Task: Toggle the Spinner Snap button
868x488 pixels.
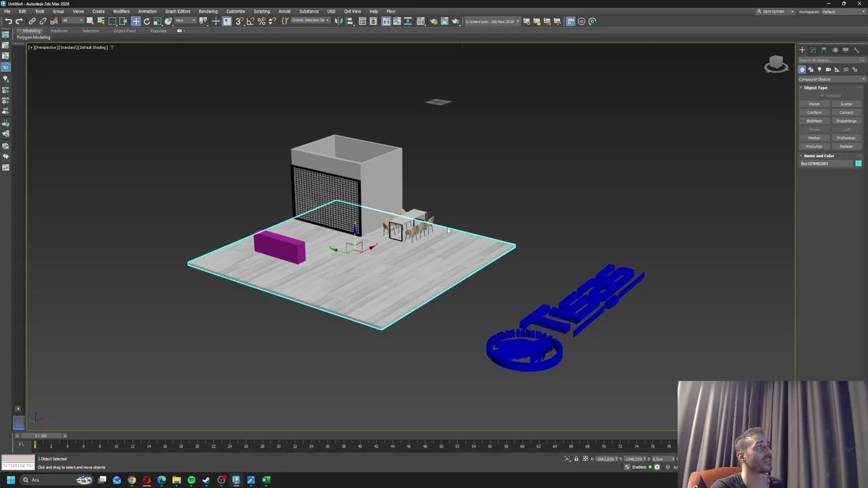Action: click(272, 21)
